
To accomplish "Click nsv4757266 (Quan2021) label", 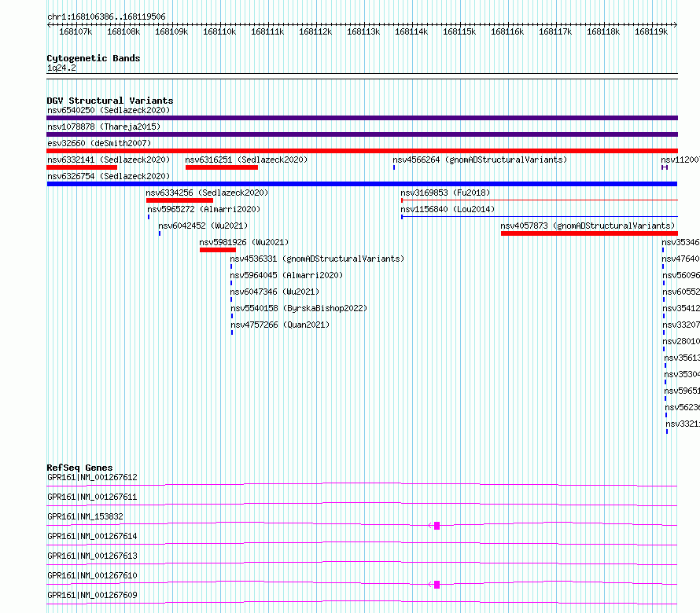I will tap(280, 325).
